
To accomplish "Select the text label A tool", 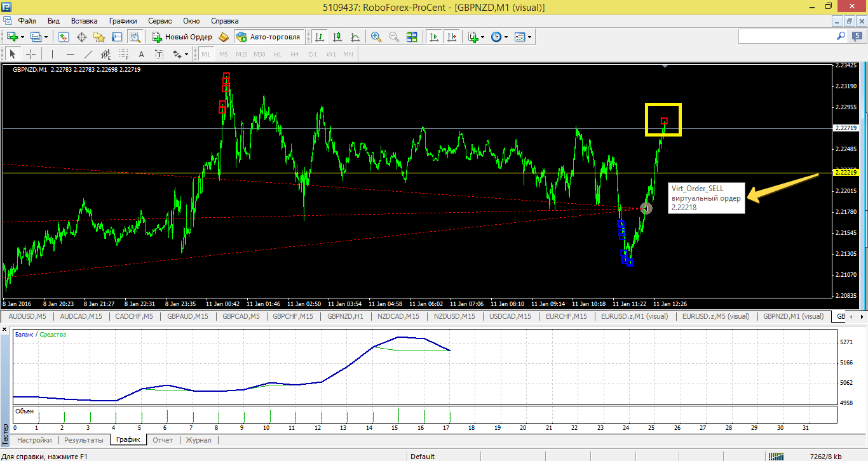I will tap(141, 54).
